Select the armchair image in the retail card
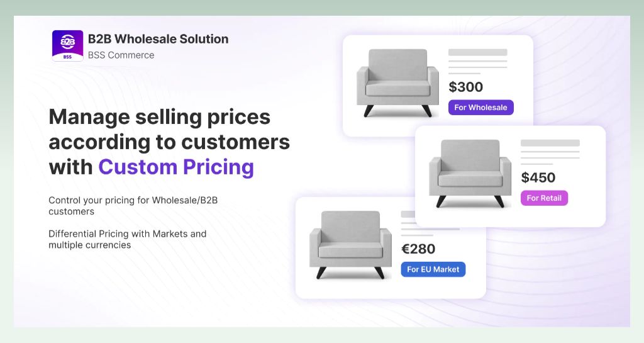This screenshot has height=343, width=644. pyautogui.click(x=470, y=173)
